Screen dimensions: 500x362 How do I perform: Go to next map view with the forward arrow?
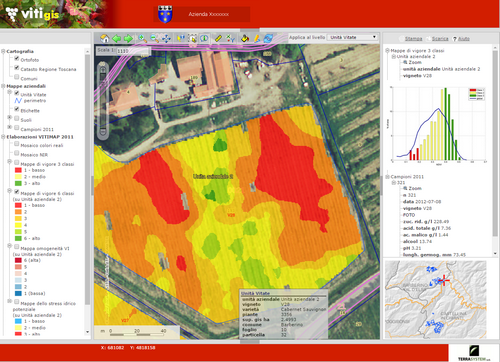click(128, 38)
